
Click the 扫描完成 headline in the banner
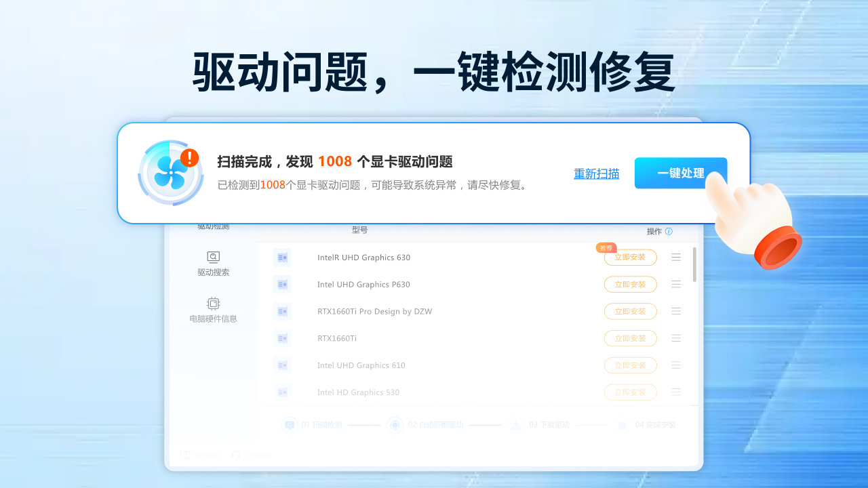(335, 161)
